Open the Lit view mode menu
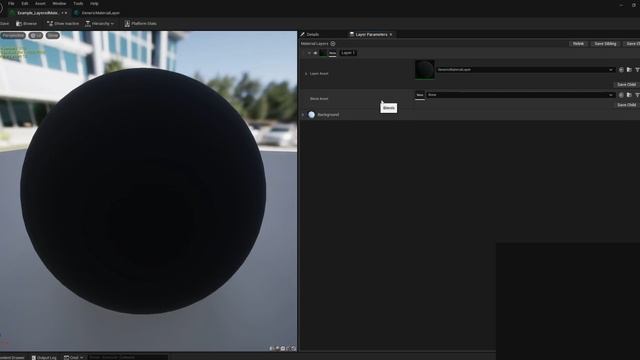Viewport: 640px width, 360px height. pos(36,36)
